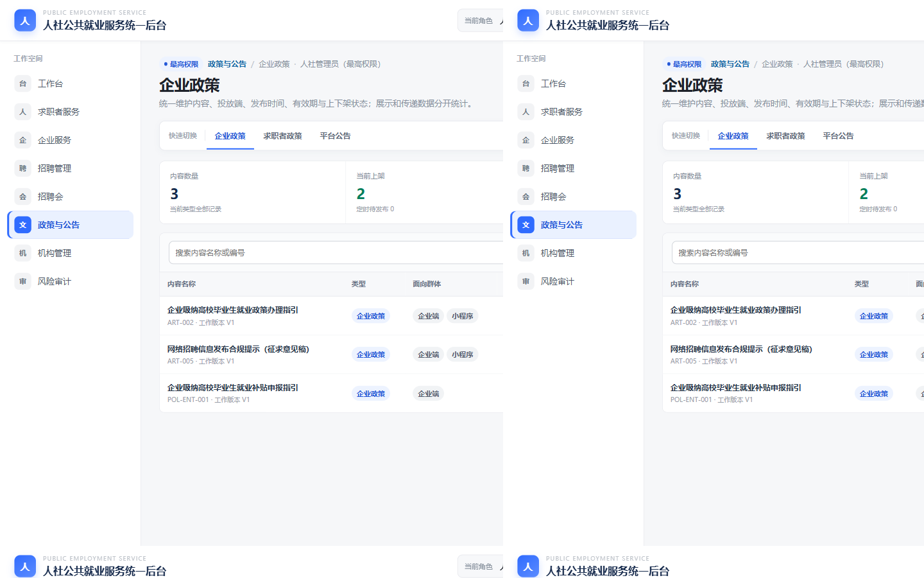Open 网络招聘信息发布合规提示 title in the right-hand copy
Viewport: 924px width, 578px height.
741,349
